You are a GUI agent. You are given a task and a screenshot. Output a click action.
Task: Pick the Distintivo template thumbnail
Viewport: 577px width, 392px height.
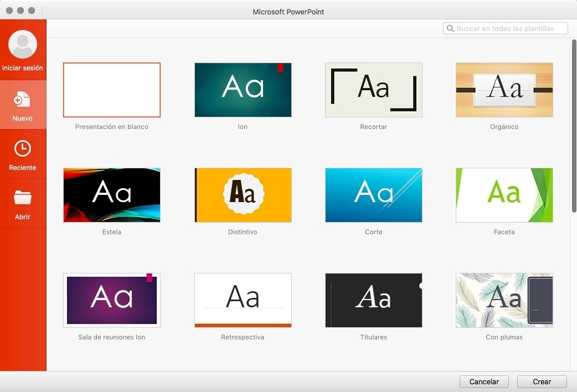coord(243,195)
